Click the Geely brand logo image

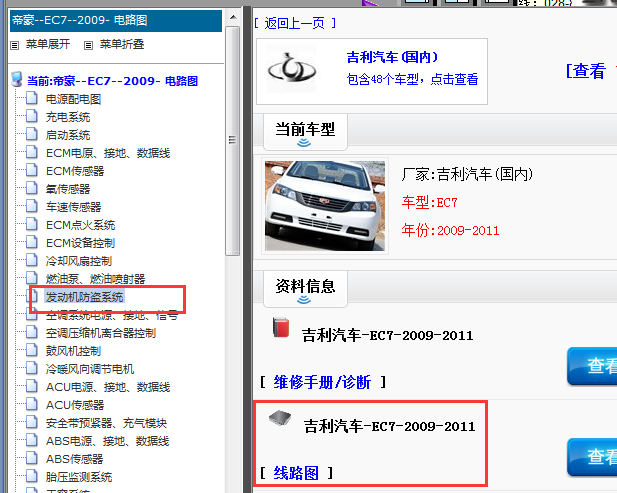(x=292, y=70)
